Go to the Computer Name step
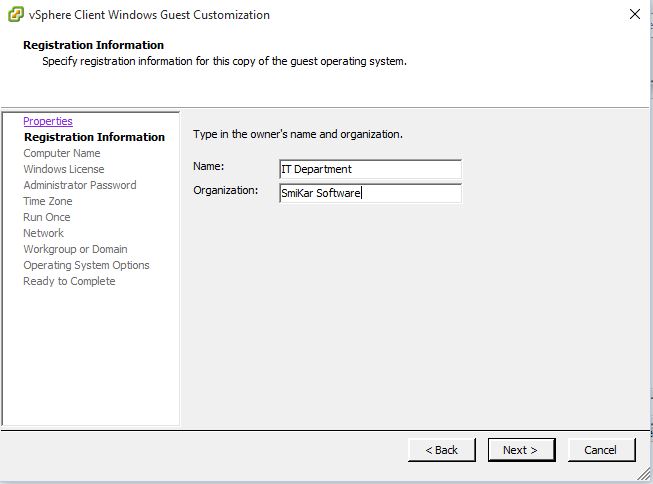Image resolution: width=653 pixels, height=484 pixels. [62, 153]
